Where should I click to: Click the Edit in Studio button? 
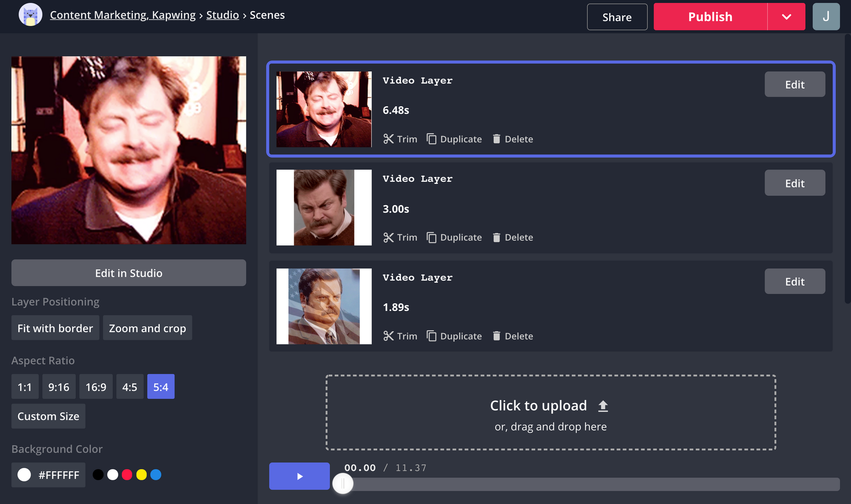point(129,273)
